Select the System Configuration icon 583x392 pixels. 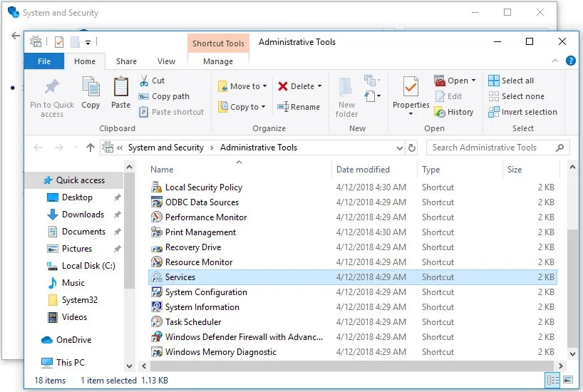coord(157,292)
